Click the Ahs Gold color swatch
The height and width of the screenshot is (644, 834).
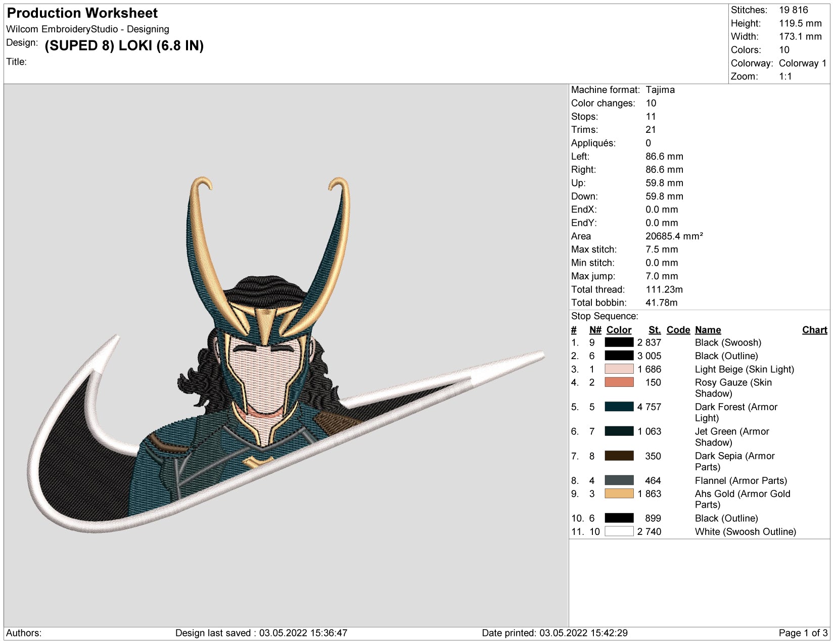[619, 493]
